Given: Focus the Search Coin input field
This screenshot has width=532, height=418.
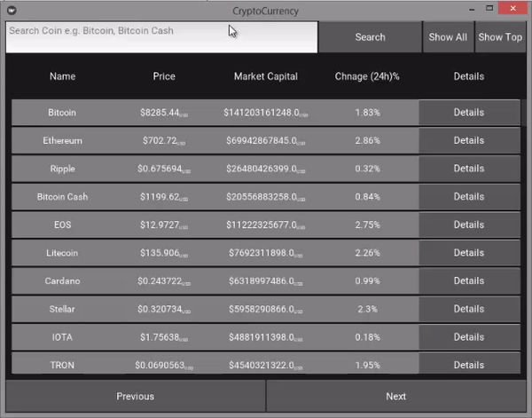Looking at the screenshot, I should (161, 37).
